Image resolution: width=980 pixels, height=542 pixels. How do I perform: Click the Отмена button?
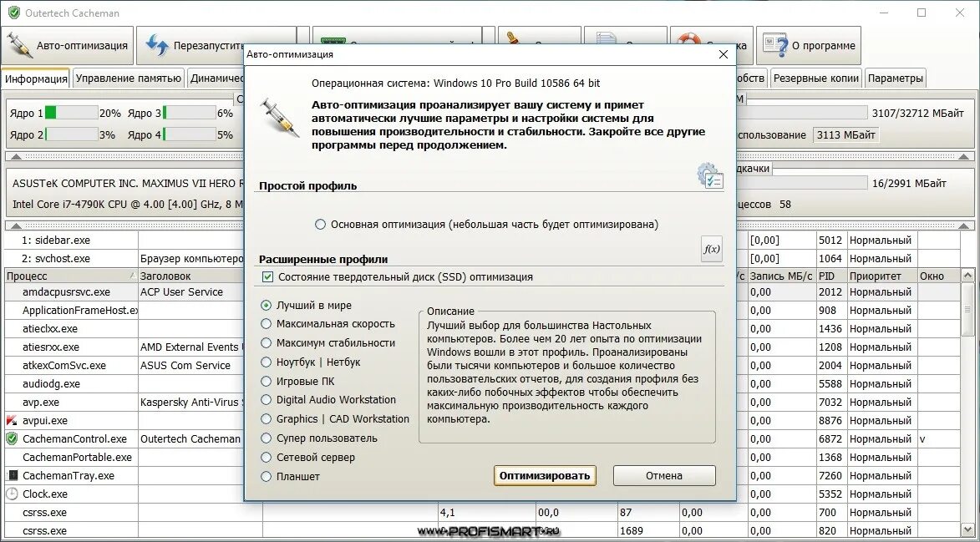(663, 476)
